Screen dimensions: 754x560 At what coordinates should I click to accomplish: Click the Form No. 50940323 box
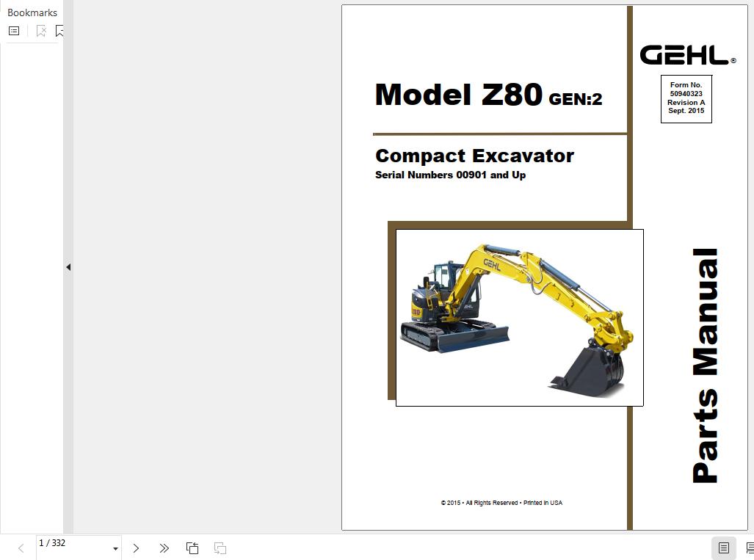click(686, 98)
